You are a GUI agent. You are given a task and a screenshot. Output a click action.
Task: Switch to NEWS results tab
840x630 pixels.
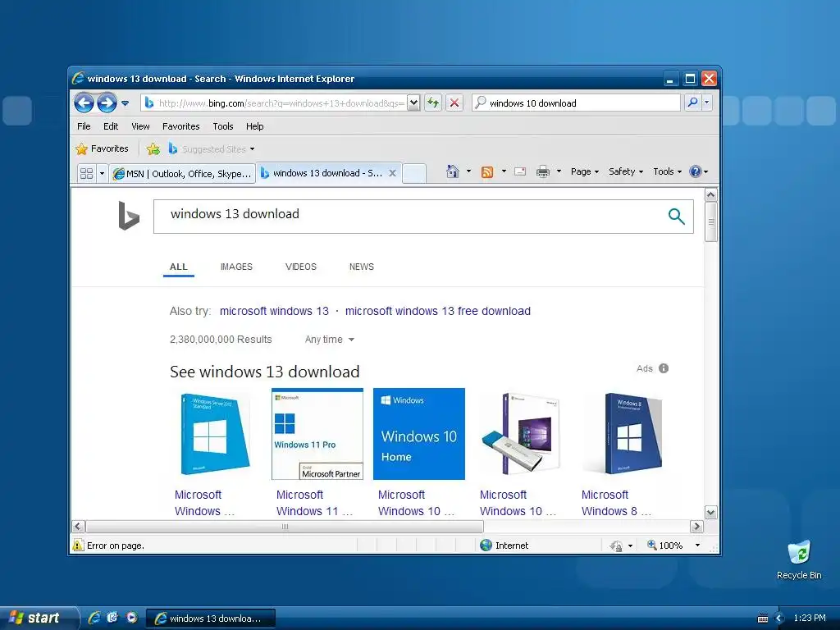point(362,267)
